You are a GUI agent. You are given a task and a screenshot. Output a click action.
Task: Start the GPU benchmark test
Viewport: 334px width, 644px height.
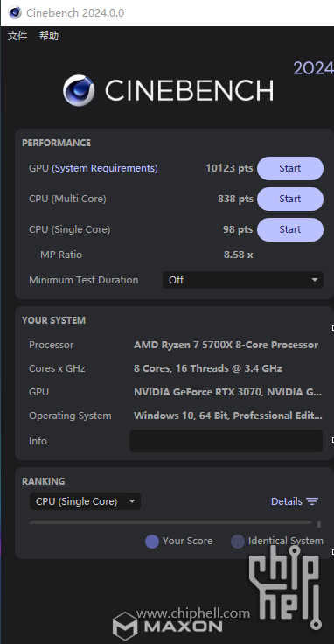tap(290, 168)
